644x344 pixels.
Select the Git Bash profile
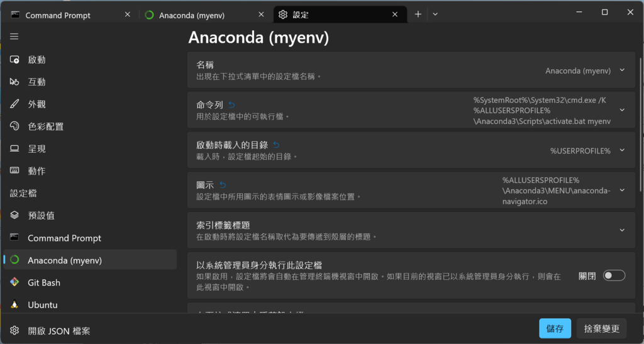[x=90, y=282]
